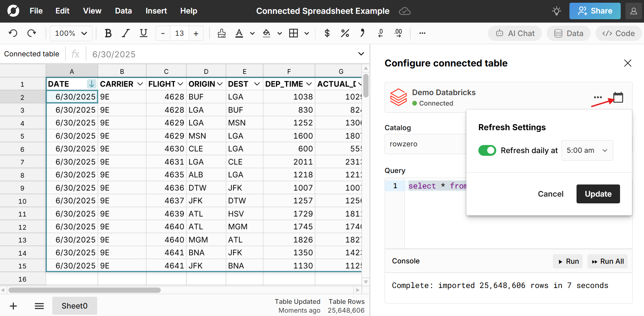Viewport: 644px width, 316px height.
Task: Open more connection options via ellipsis
Action: [x=598, y=97]
